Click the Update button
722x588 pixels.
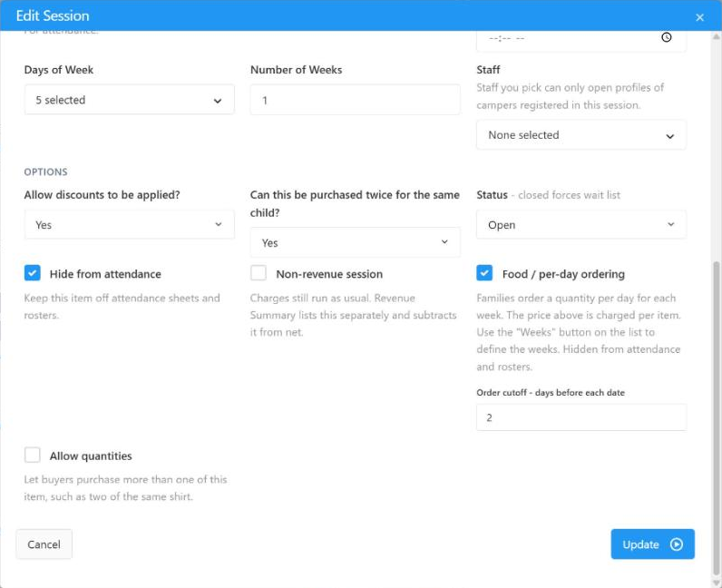pos(652,544)
